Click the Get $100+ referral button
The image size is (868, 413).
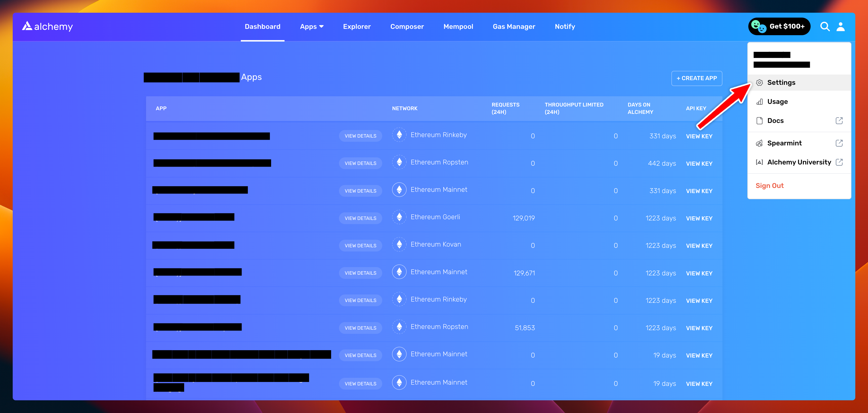pos(779,26)
